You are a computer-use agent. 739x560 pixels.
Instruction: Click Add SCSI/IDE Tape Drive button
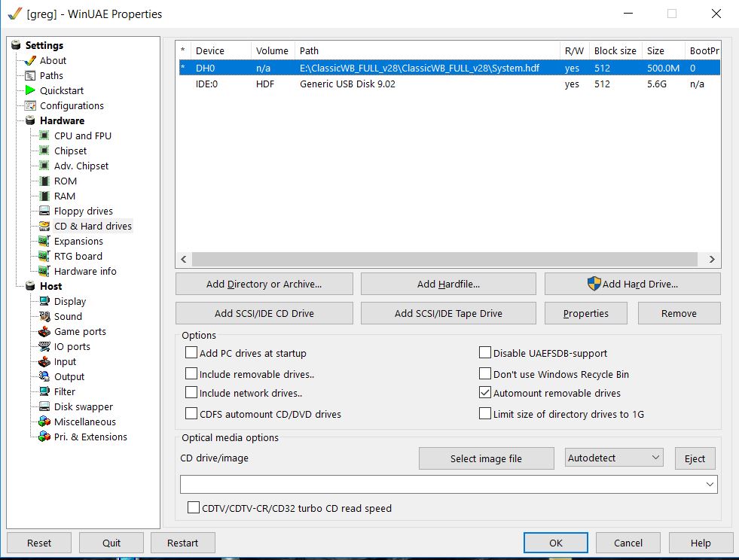[448, 313]
